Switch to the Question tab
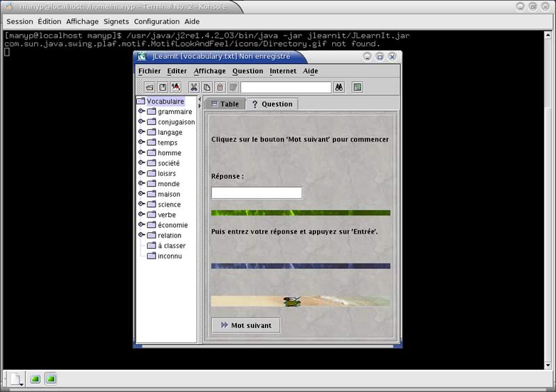556x392 pixels. pyautogui.click(x=272, y=104)
